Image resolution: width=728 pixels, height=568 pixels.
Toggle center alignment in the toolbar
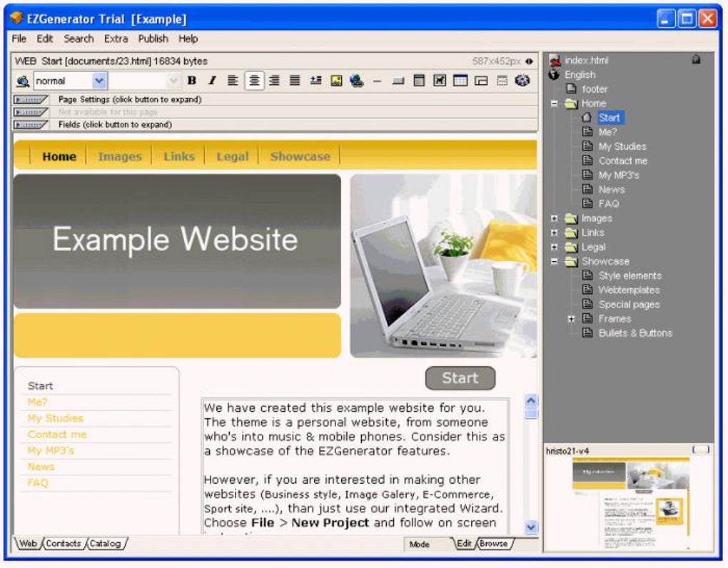pos(254,81)
